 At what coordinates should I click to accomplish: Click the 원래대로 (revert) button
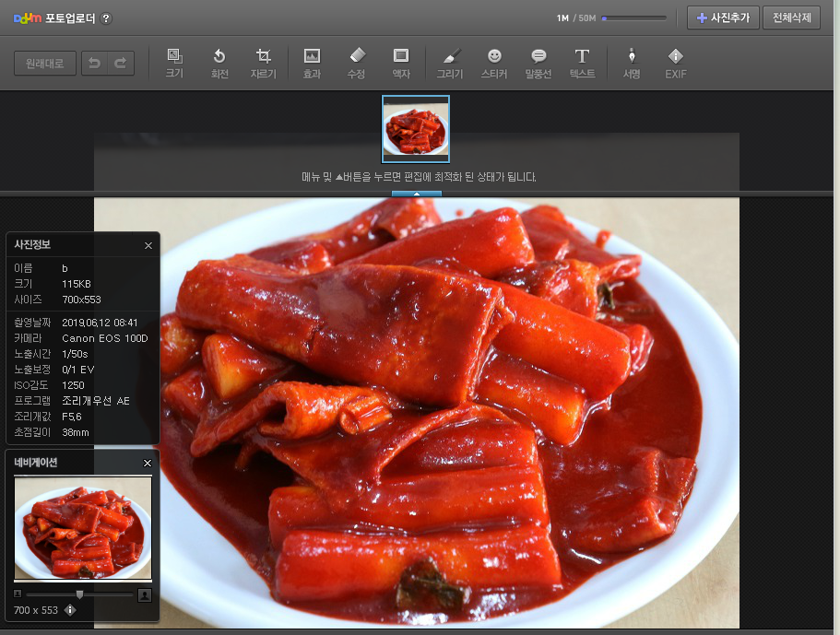[45, 64]
